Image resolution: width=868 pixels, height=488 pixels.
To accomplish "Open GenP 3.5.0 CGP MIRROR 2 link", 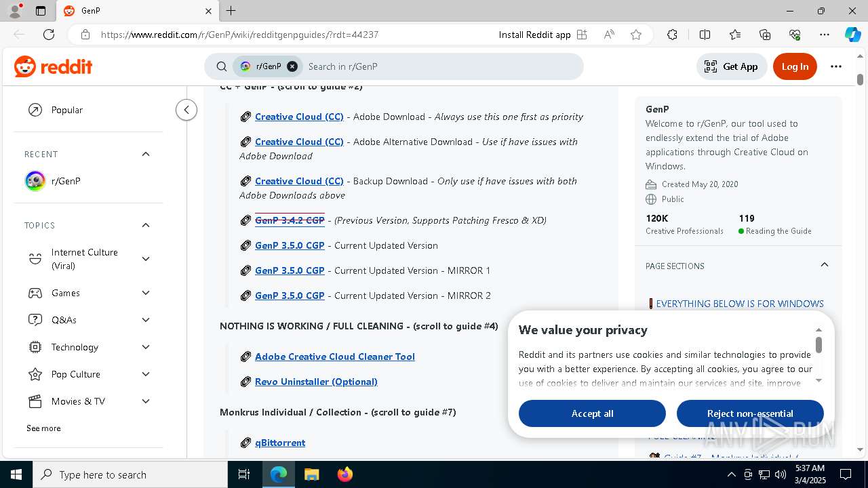I will pos(290,296).
